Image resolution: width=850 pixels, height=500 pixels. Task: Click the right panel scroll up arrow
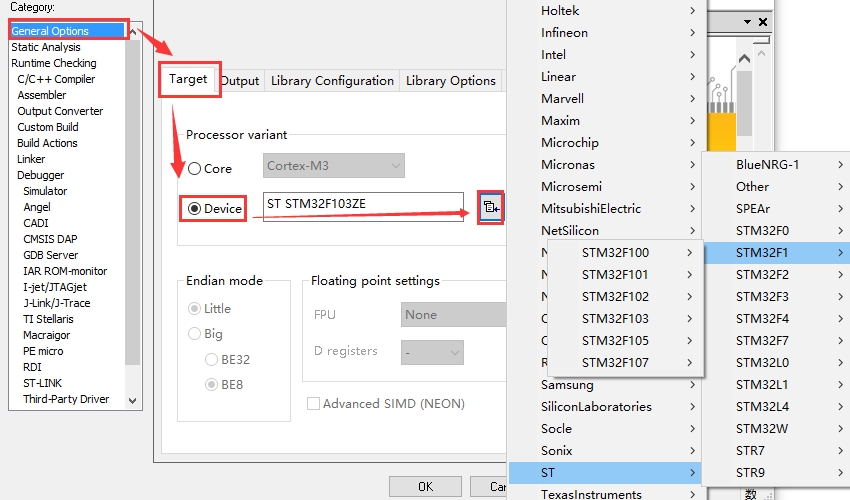click(744, 59)
